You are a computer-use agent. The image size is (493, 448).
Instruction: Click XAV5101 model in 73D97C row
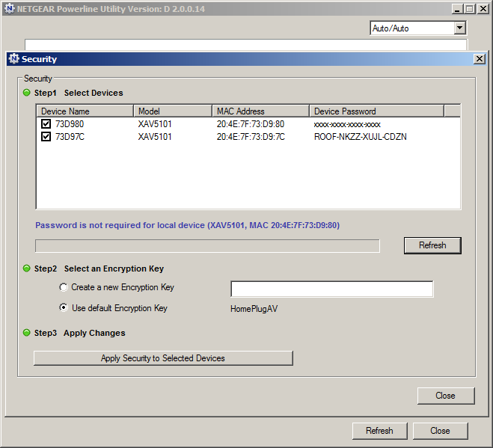pos(155,137)
